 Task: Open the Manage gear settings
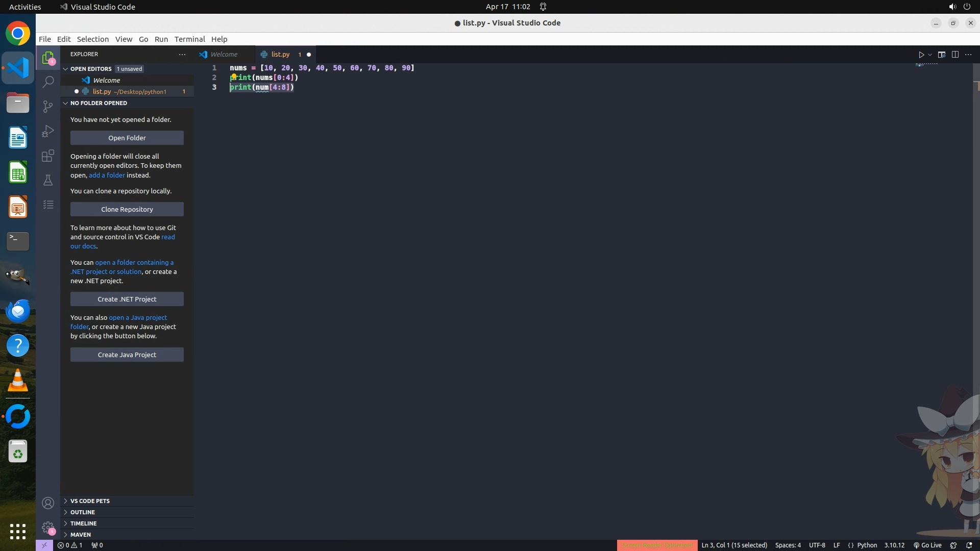48,528
